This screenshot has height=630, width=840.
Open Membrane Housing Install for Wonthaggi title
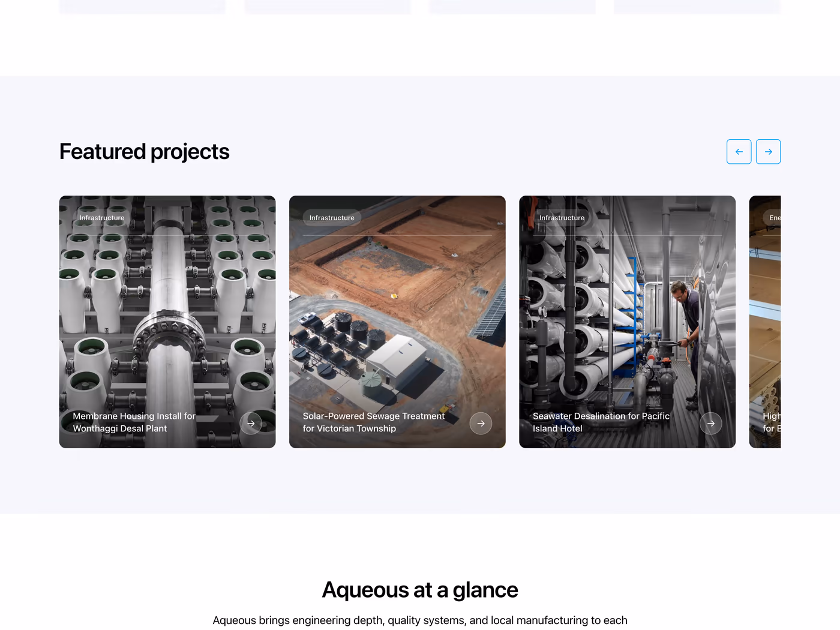134,422
